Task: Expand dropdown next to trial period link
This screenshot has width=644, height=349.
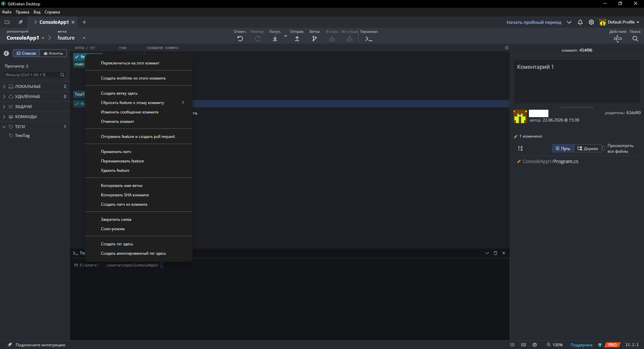Action: pos(569,22)
